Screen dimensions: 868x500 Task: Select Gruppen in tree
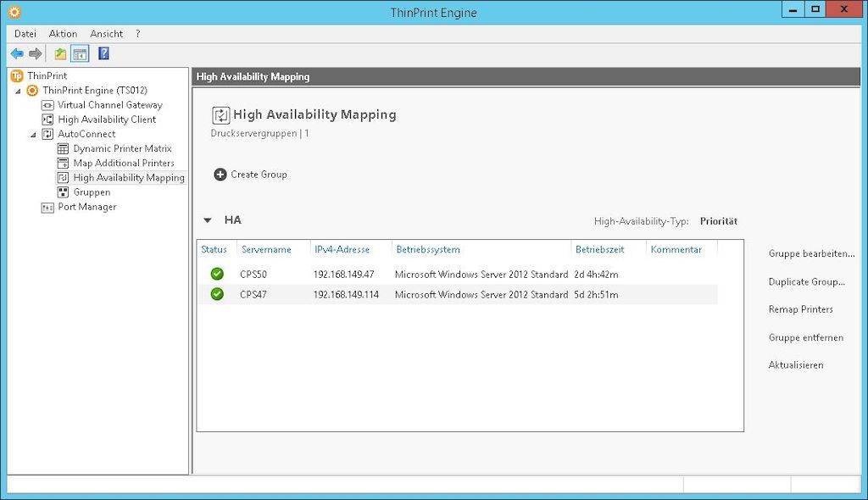click(x=92, y=192)
